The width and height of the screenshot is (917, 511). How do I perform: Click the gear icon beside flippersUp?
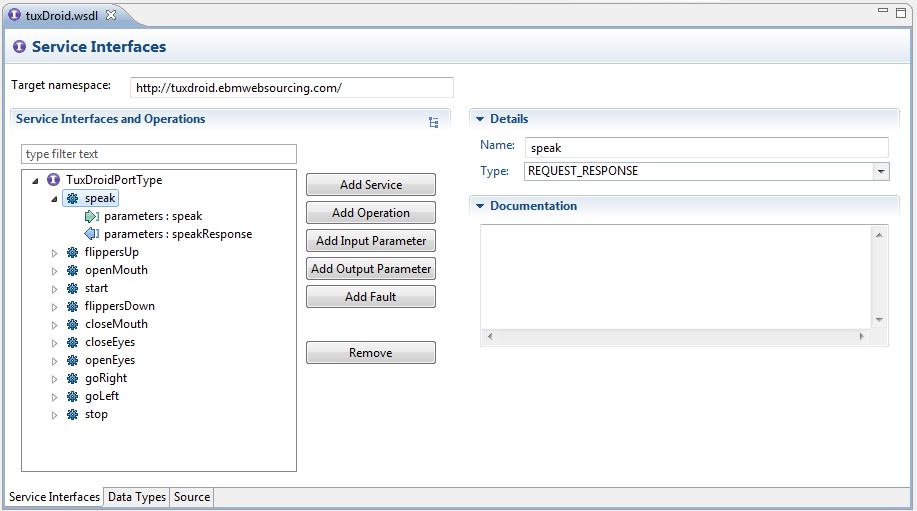pos(72,252)
